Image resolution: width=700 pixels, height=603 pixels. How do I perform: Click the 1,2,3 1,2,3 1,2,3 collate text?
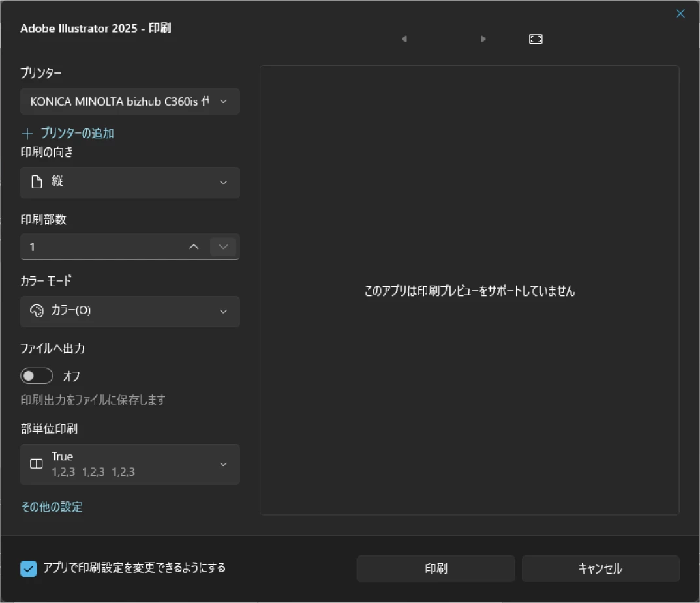click(x=93, y=472)
